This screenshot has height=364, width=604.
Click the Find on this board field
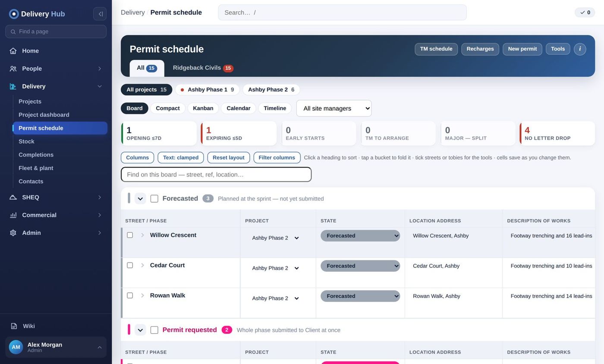tap(216, 175)
